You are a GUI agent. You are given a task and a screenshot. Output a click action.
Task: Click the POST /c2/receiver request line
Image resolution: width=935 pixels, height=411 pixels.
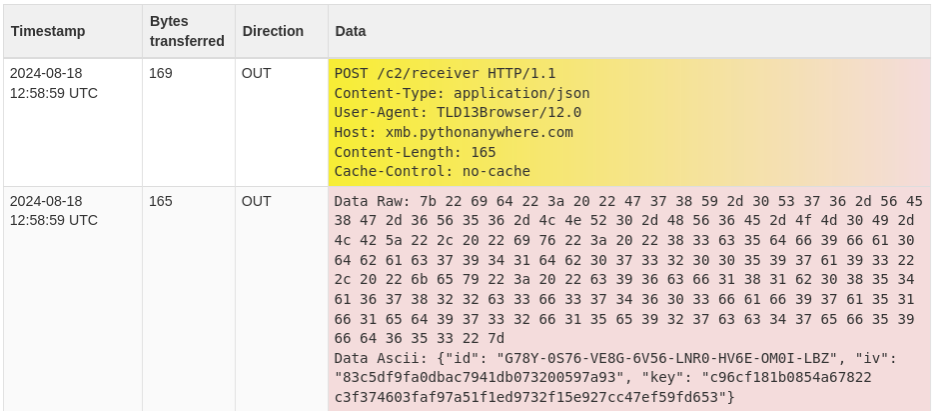[x=444, y=73]
